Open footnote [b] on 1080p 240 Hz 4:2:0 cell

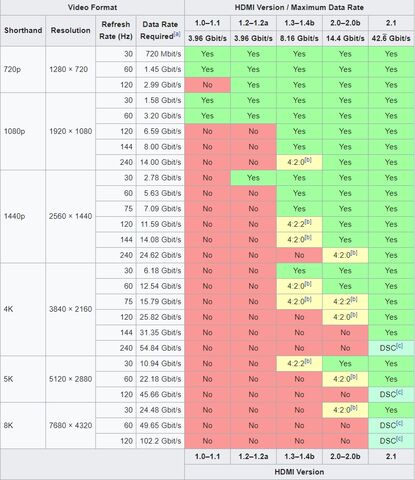[x=308, y=160]
